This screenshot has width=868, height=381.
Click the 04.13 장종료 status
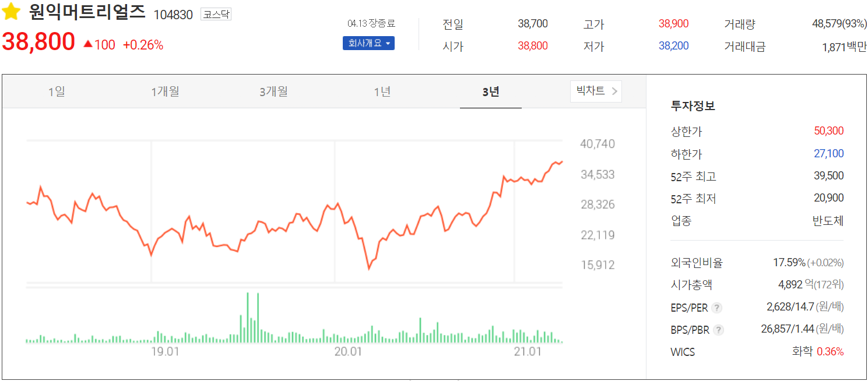pos(371,23)
